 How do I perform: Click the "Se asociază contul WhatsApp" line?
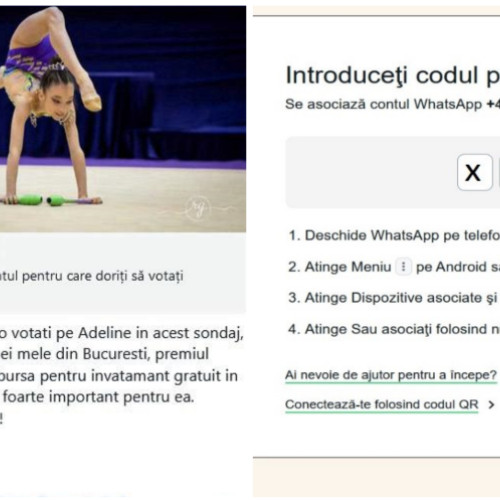pos(393,104)
